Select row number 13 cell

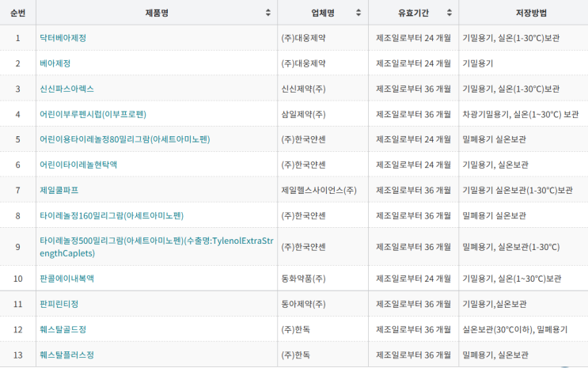(x=17, y=355)
